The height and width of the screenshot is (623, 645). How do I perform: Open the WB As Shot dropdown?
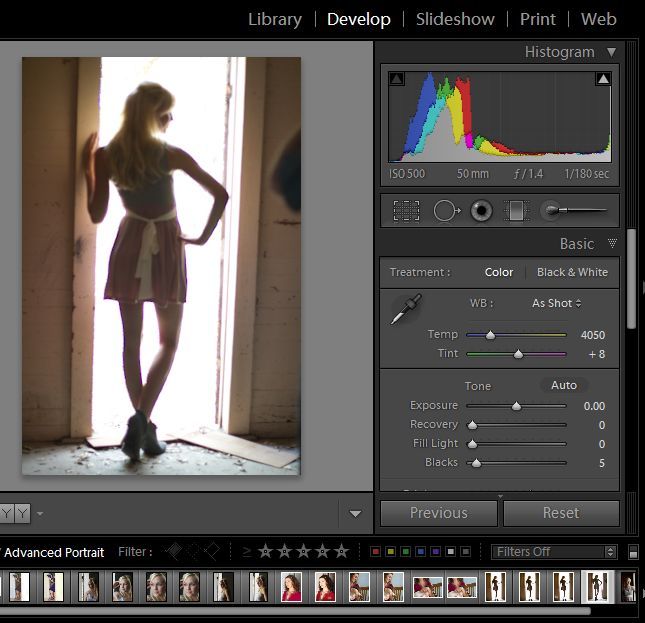pyautogui.click(x=557, y=303)
